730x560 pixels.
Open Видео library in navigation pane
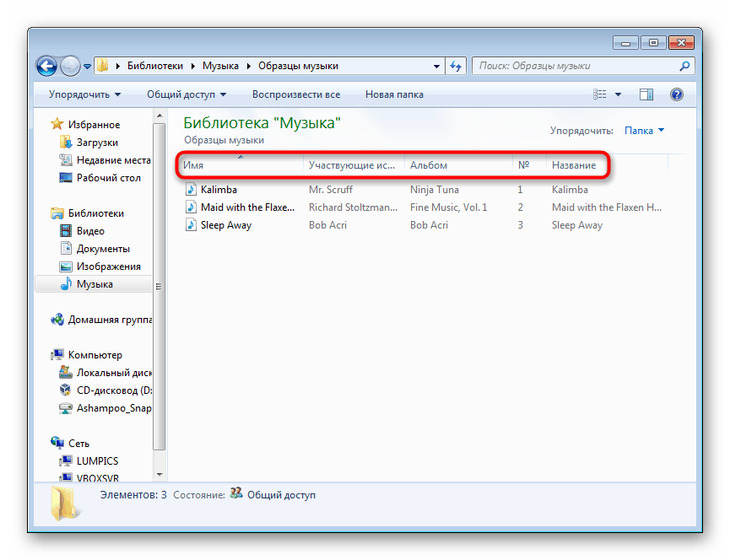pos(90,231)
